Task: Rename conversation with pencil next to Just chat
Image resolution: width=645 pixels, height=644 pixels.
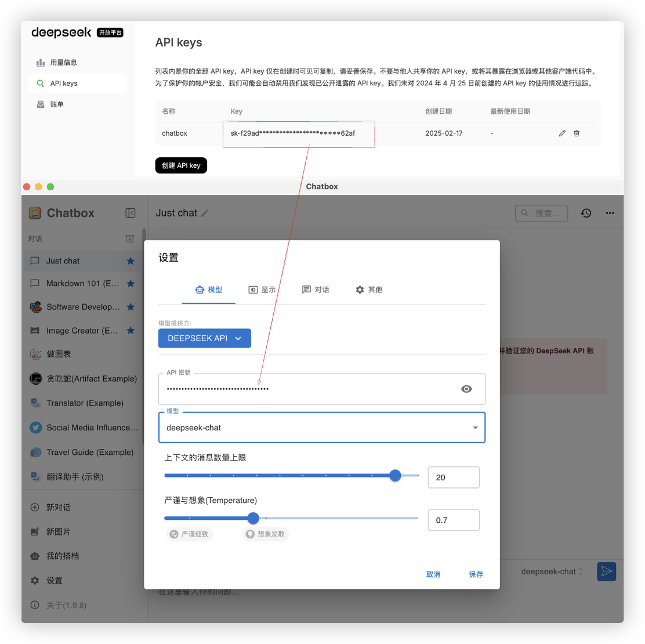Action: pyautogui.click(x=205, y=213)
